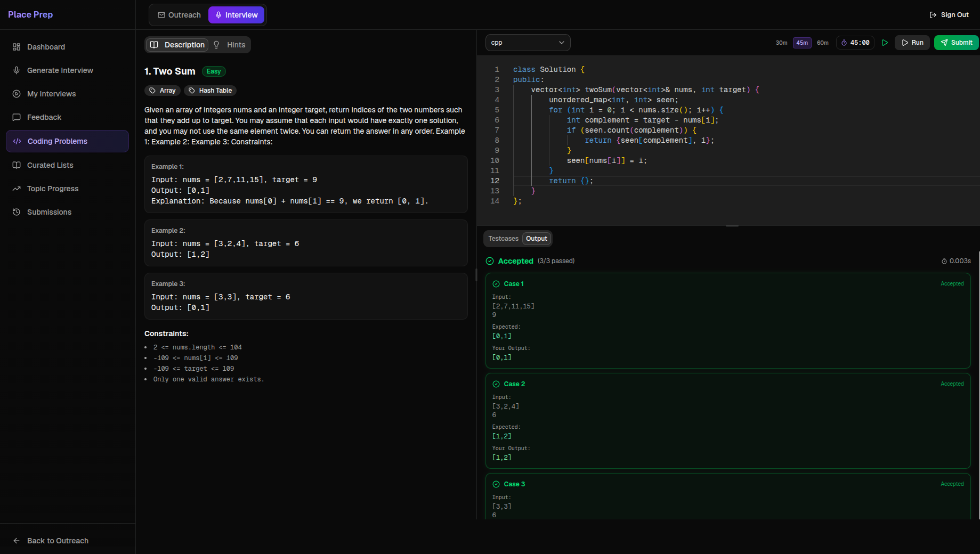Click the Hash Table tag
Viewport: 980px width, 554px height.
pyautogui.click(x=210, y=91)
